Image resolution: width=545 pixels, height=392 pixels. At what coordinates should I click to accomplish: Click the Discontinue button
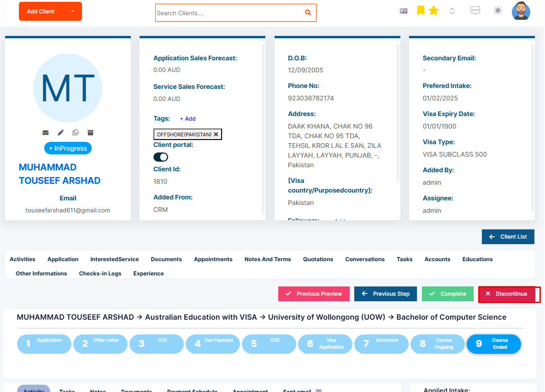[510, 294]
